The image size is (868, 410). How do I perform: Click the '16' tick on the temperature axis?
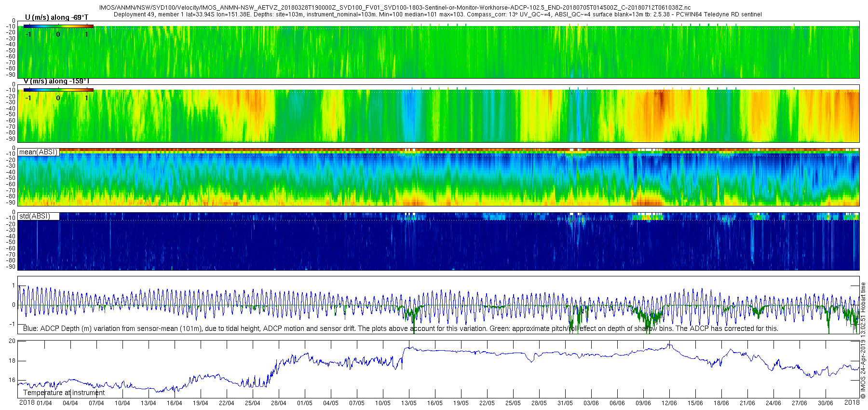12,380
